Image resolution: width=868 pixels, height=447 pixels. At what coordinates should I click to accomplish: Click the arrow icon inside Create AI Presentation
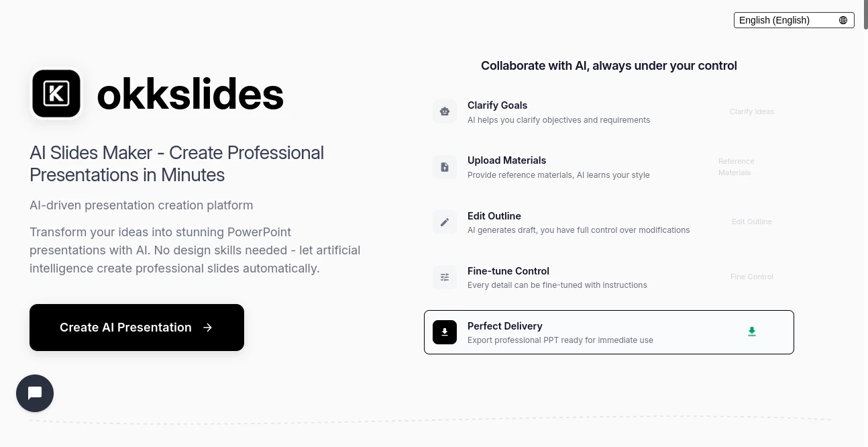tap(207, 328)
